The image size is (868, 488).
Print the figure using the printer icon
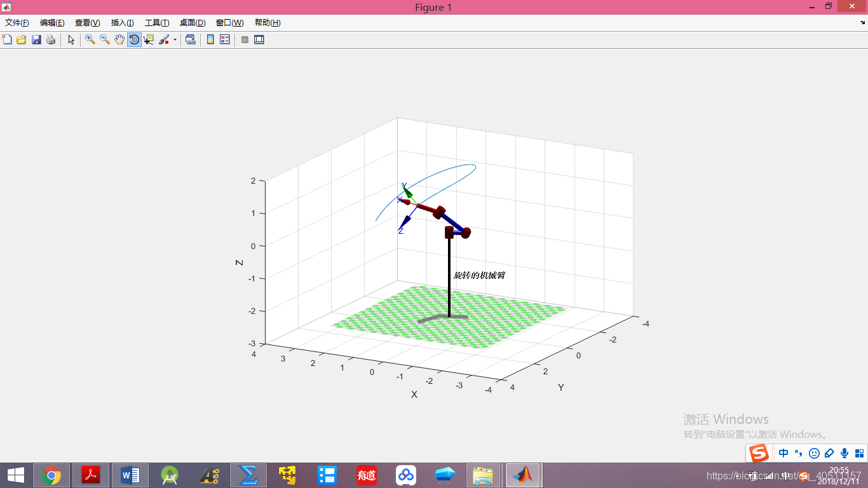tap(51, 39)
